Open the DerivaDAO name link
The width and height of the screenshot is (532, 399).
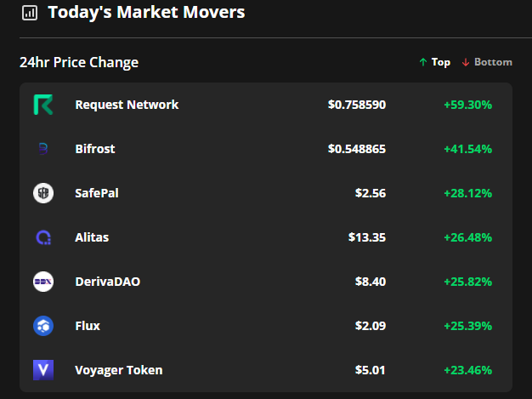(x=108, y=282)
